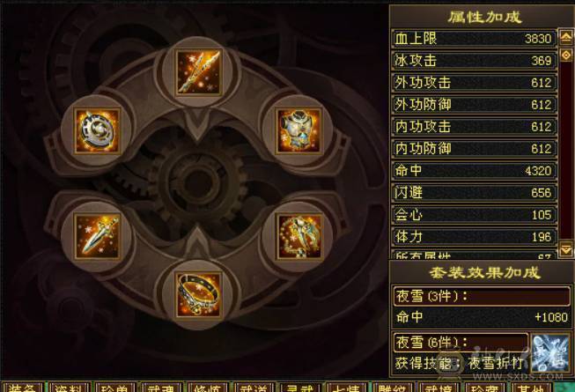Select the studded belt slot at bottom
Screen dimensions: 575x392
[x=198, y=295]
